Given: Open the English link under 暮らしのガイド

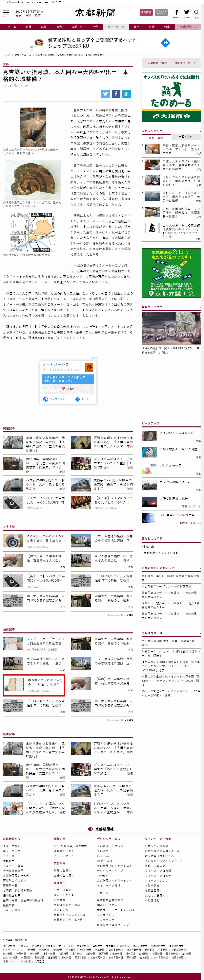Looking at the screenshot, I should click(x=149, y=547).
